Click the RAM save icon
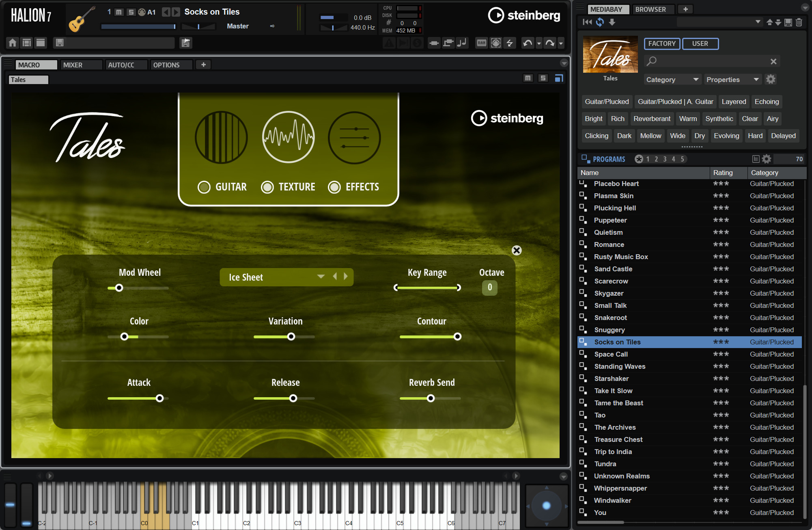Screen dimensions: 812x530 481,43
